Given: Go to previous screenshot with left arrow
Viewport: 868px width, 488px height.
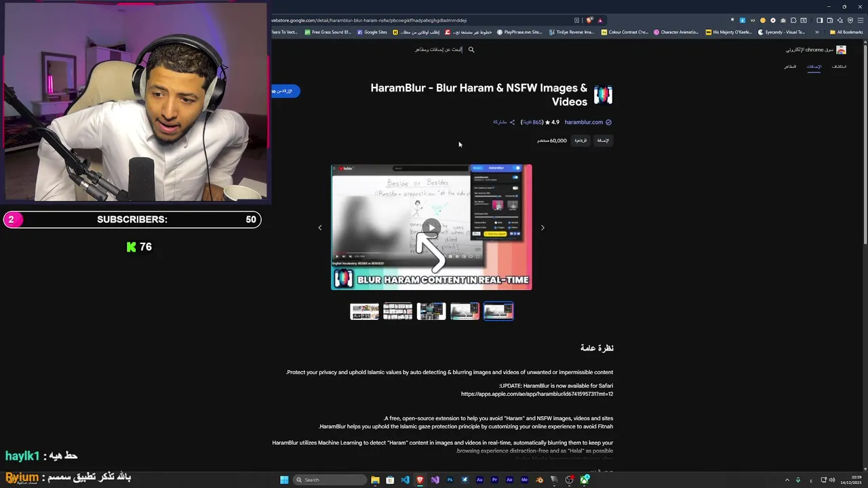Looking at the screenshot, I should 320,228.
